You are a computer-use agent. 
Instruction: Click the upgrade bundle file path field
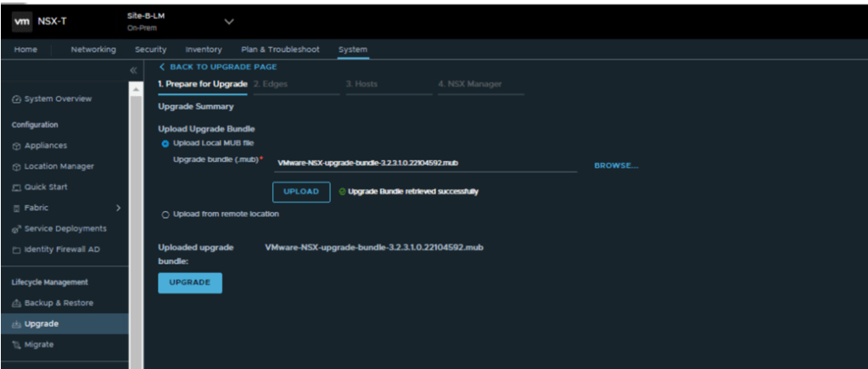[x=424, y=163]
